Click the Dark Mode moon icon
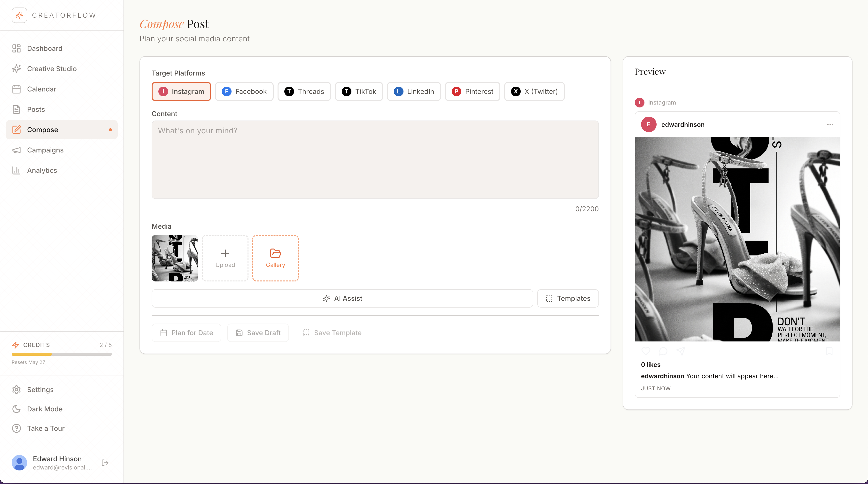868x484 pixels. (16, 409)
